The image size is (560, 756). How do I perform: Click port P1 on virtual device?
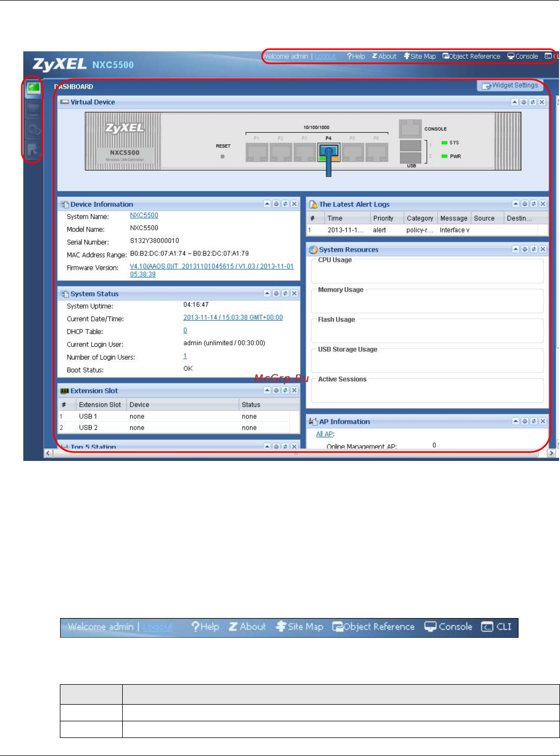pyautogui.click(x=257, y=153)
